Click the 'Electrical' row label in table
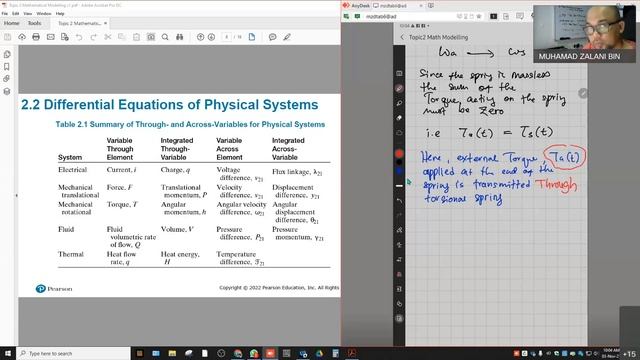The width and height of the screenshot is (640, 360). [x=72, y=170]
